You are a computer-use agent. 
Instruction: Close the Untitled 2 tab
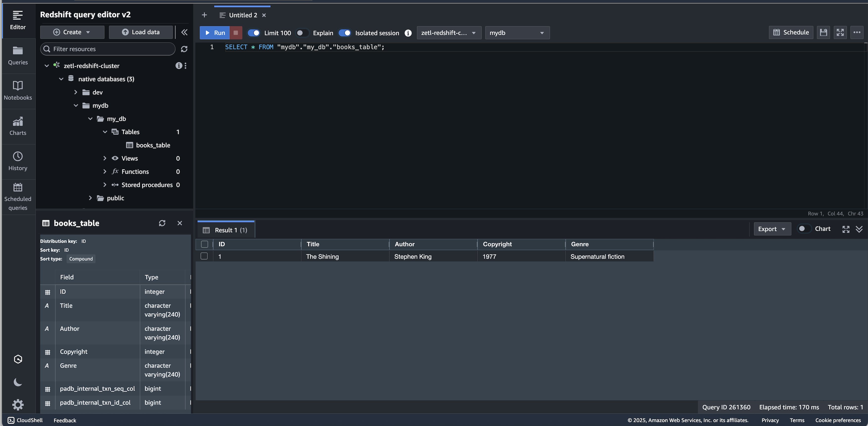click(264, 15)
